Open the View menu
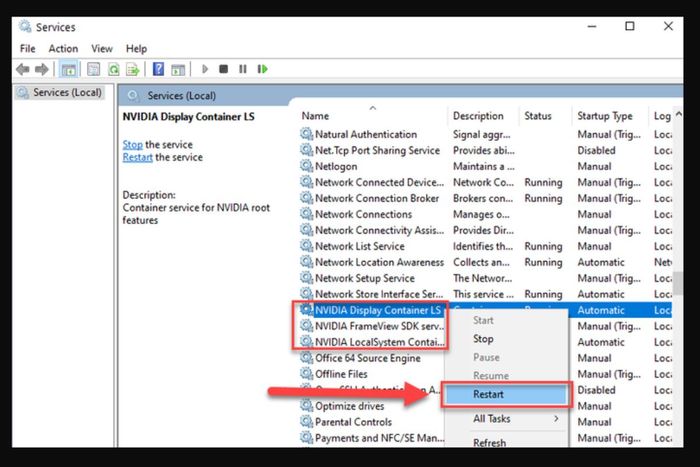The width and height of the screenshot is (700, 467). click(102, 48)
